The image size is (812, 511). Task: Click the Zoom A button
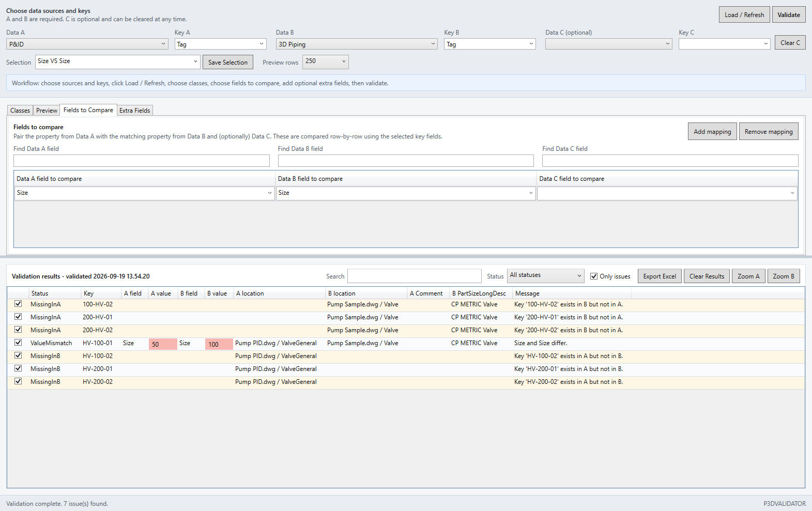(x=748, y=276)
